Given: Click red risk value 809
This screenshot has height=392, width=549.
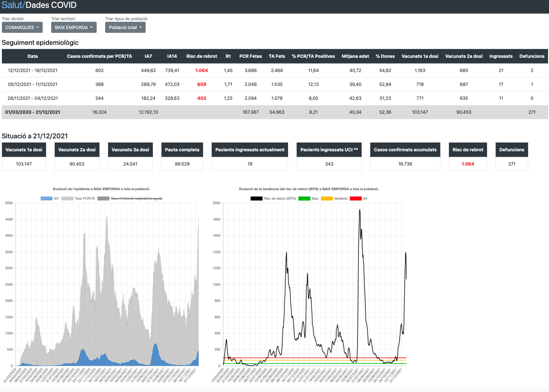Looking at the screenshot, I should tap(202, 84).
